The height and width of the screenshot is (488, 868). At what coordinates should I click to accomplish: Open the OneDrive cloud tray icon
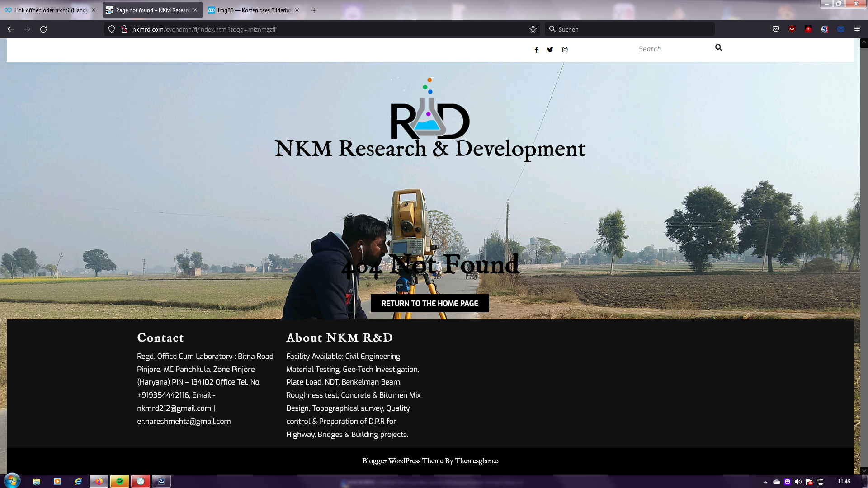[777, 482]
